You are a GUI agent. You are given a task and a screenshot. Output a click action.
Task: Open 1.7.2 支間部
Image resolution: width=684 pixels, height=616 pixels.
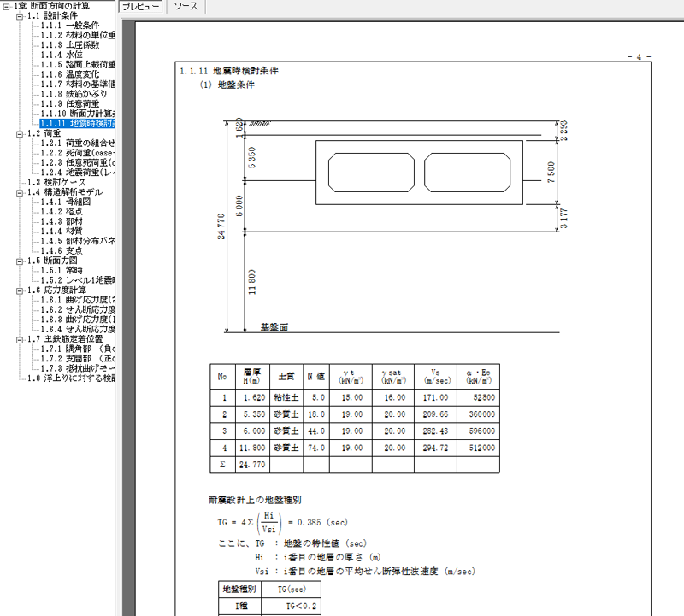click(78, 359)
